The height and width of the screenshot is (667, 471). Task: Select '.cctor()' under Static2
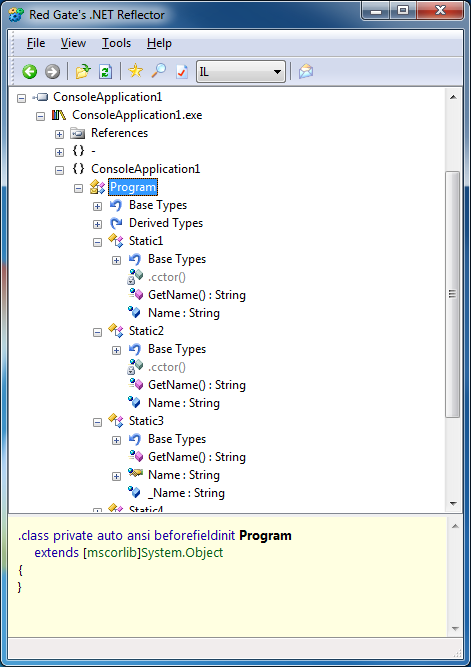click(x=167, y=367)
